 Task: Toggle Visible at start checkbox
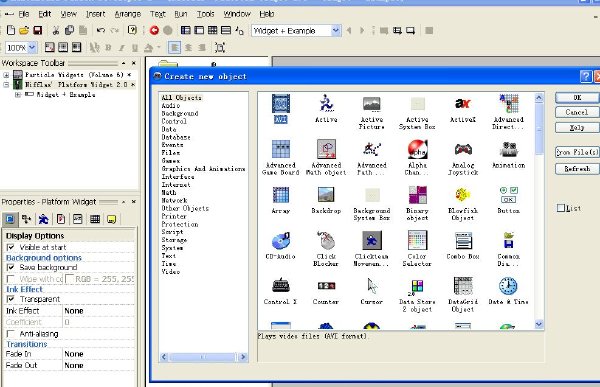(x=11, y=247)
